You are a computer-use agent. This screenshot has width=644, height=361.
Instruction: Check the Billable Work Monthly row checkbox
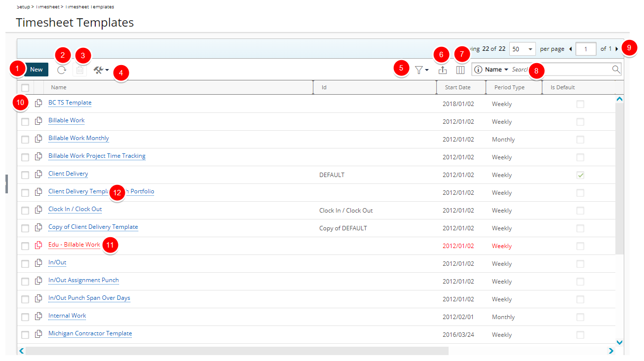[x=25, y=140]
